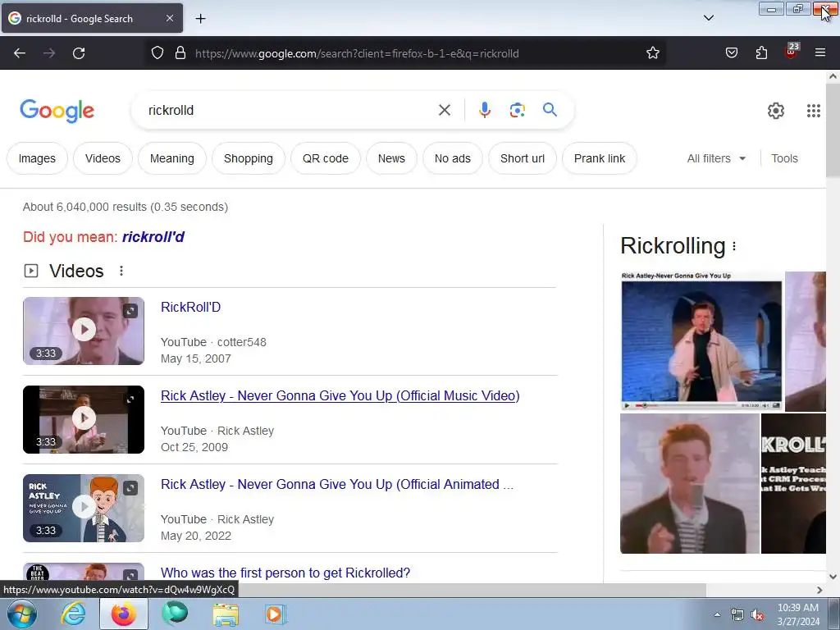Screen dimensions: 840x630
Task: List all tabs dropdown arrow
Action: 708,18
